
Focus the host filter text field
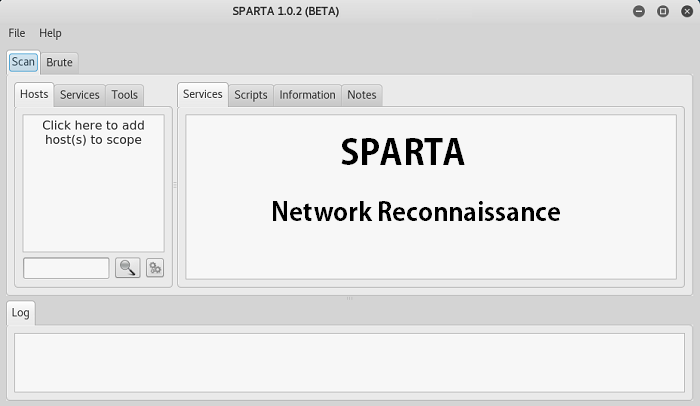pyautogui.click(x=66, y=268)
